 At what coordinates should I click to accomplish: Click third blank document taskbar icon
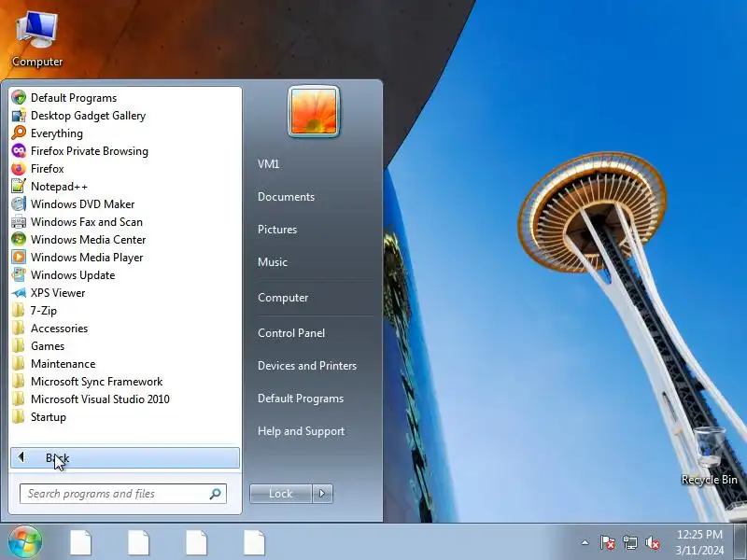pyautogui.click(x=196, y=542)
